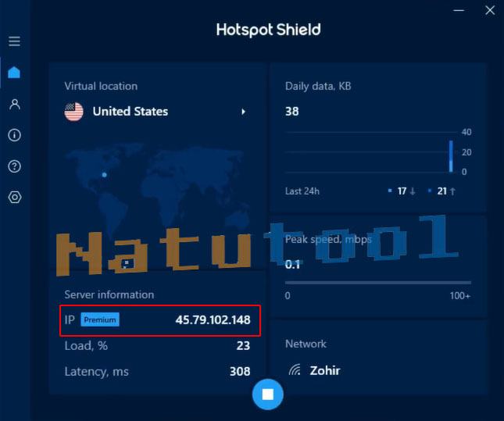The width and height of the screenshot is (504, 421).
Task: Click the network name Zohir
Action: pyautogui.click(x=324, y=370)
